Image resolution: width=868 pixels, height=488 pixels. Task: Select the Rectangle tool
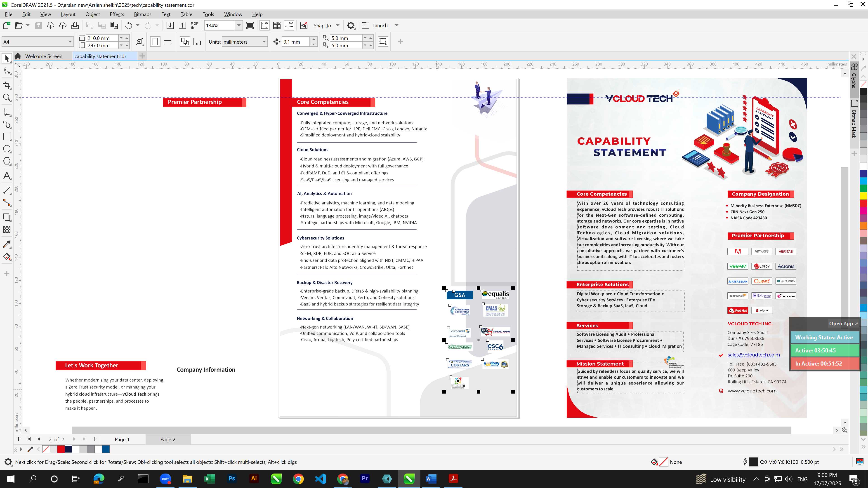tap(7, 136)
